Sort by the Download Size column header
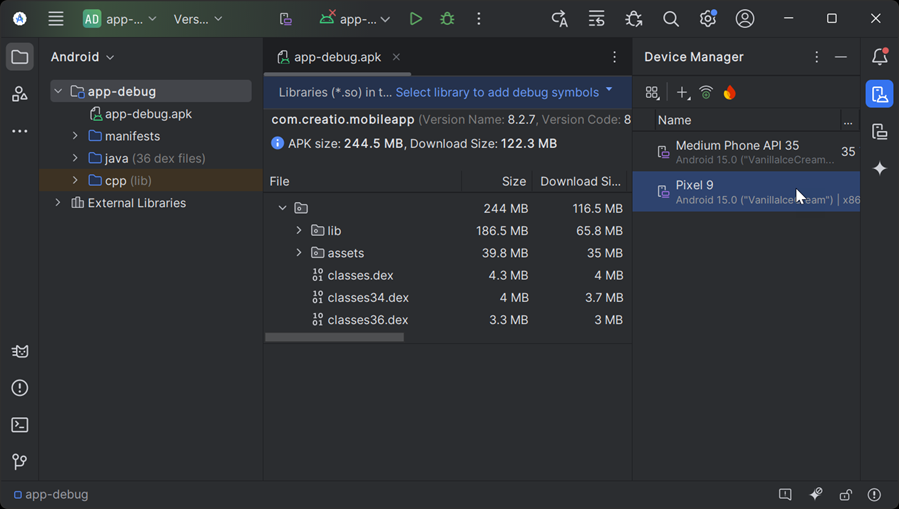 [581, 181]
